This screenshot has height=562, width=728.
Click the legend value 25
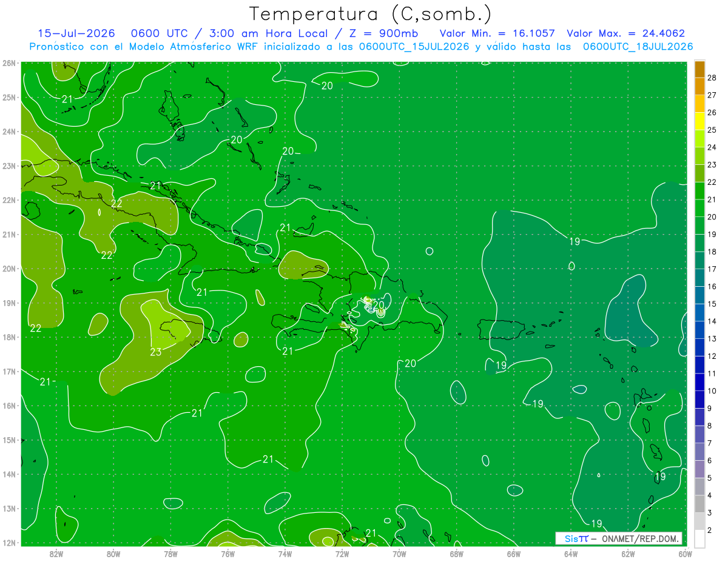(x=712, y=130)
